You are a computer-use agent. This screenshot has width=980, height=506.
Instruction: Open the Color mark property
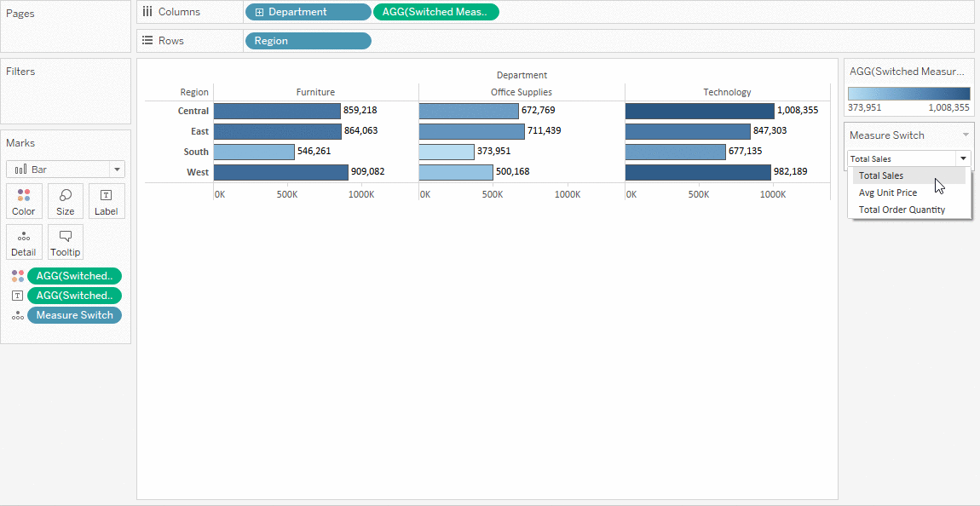tap(24, 201)
